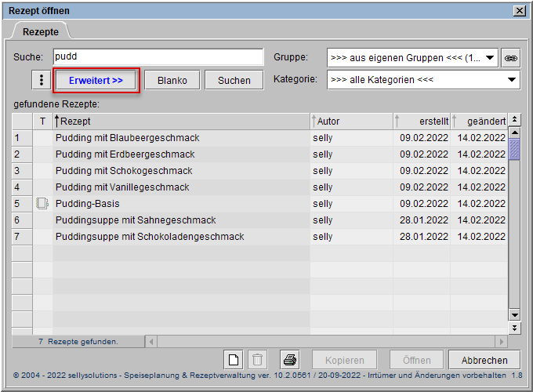
Task: Create a new recipe with the blank page icon
Action: [x=234, y=360]
